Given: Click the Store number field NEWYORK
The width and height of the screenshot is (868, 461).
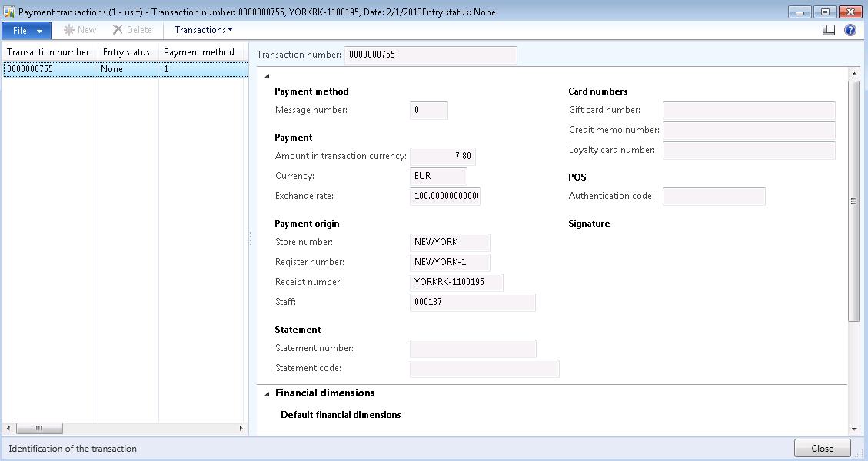Looking at the screenshot, I should coord(450,242).
